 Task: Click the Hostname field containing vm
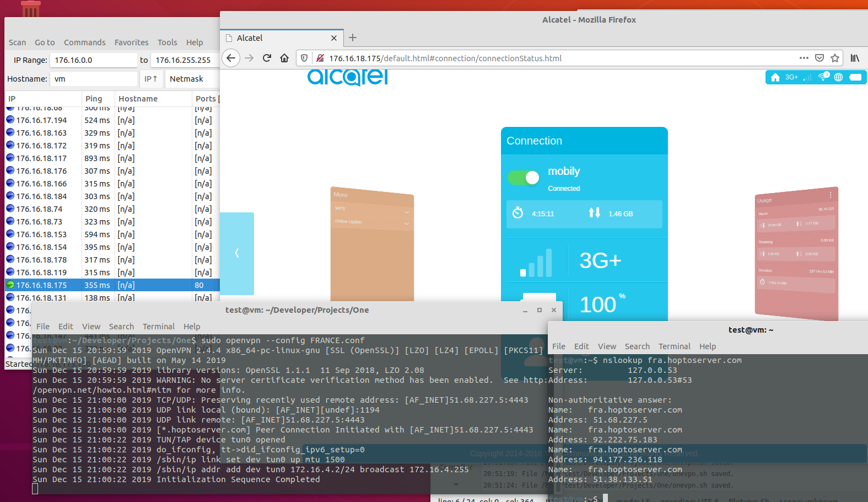[x=93, y=79]
